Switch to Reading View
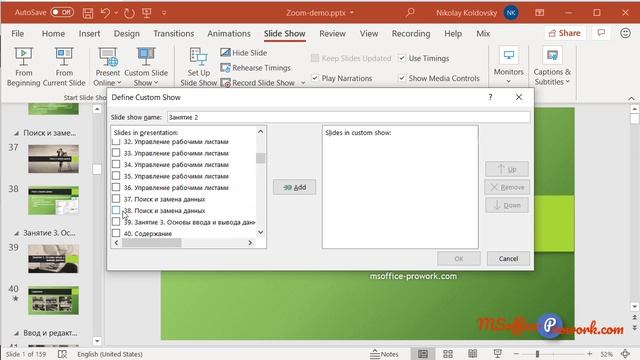 coord(472,354)
